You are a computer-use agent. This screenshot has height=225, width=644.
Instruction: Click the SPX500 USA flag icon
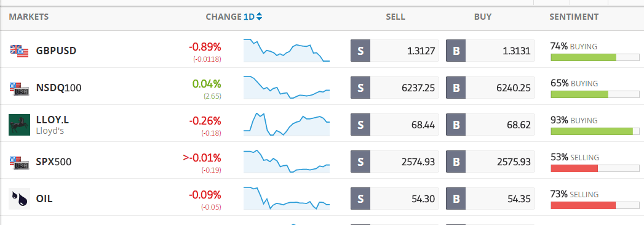point(19,162)
